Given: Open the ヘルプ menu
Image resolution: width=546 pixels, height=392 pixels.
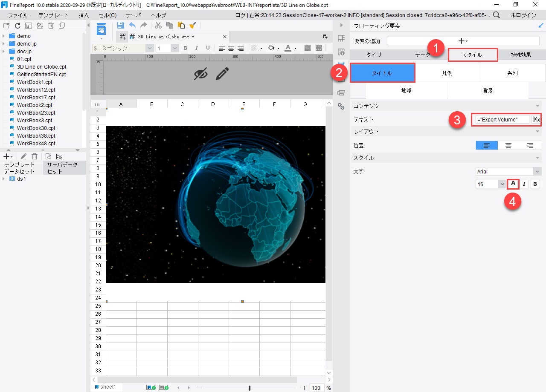Looking at the screenshot, I should click(158, 15).
